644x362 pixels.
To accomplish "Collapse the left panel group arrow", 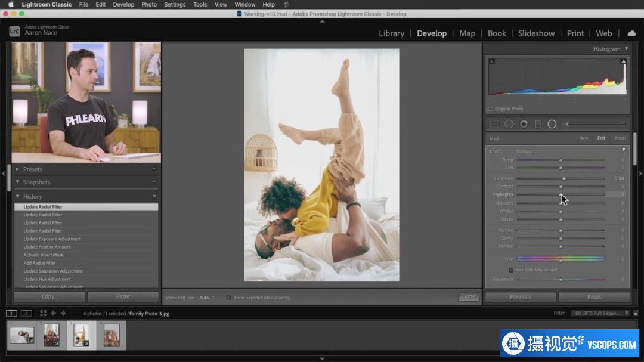I will [4, 174].
